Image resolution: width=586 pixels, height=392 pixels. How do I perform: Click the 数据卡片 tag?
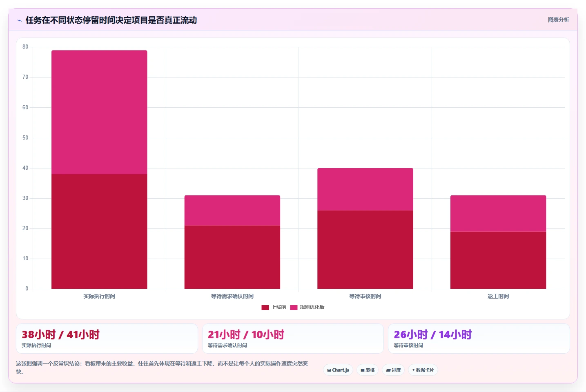pyautogui.click(x=423, y=370)
